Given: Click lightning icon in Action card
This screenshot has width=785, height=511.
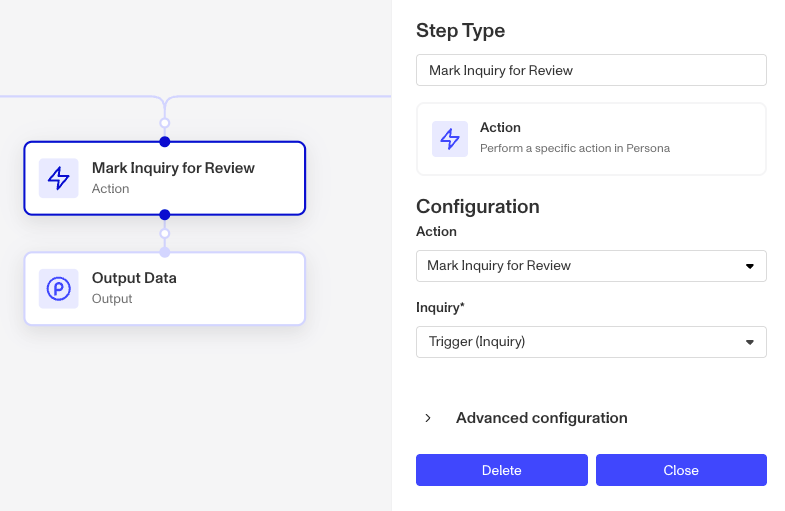Looking at the screenshot, I should (x=450, y=139).
